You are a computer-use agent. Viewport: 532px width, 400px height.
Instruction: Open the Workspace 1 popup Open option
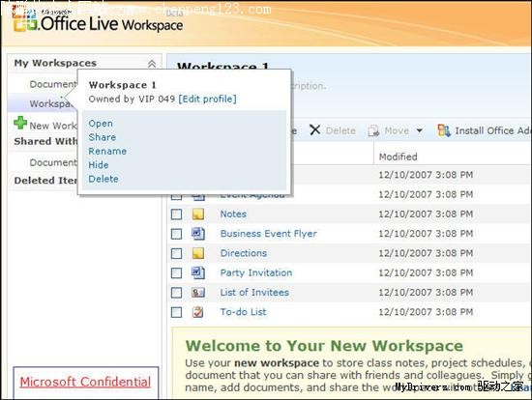point(101,124)
